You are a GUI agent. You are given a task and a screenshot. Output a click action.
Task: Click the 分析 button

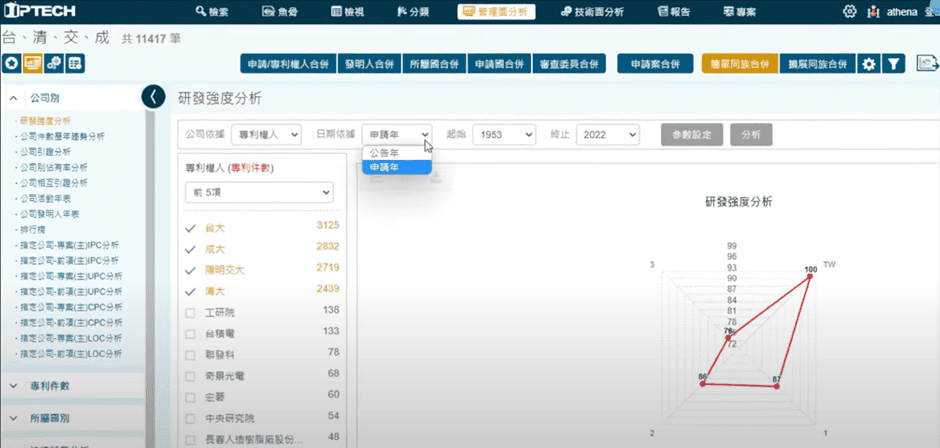tap(751, 134)
